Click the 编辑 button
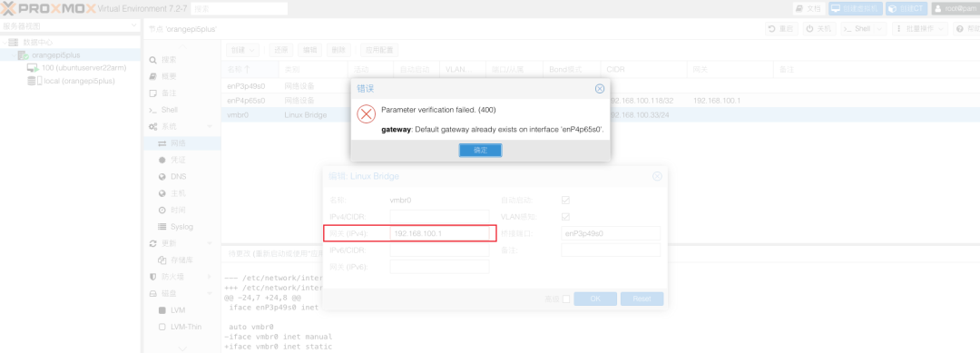The width and height of the screenshot is (980, 353). coord(310,50)
